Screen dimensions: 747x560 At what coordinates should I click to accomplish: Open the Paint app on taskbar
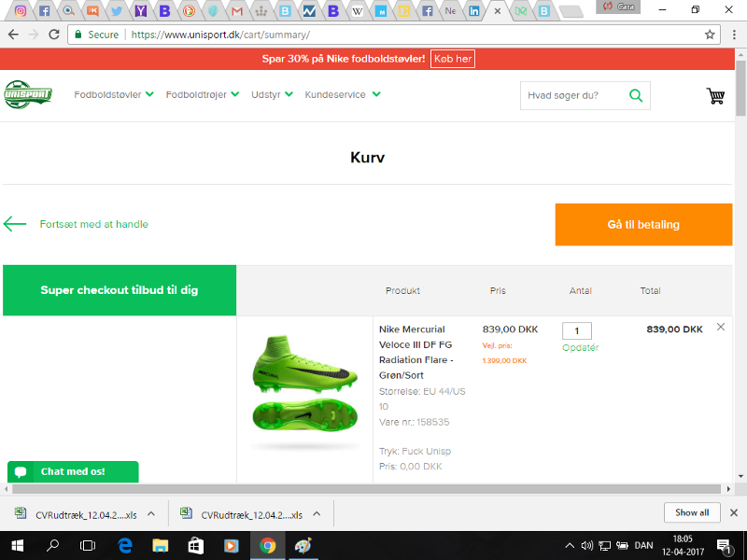click(x=303, y=546)
